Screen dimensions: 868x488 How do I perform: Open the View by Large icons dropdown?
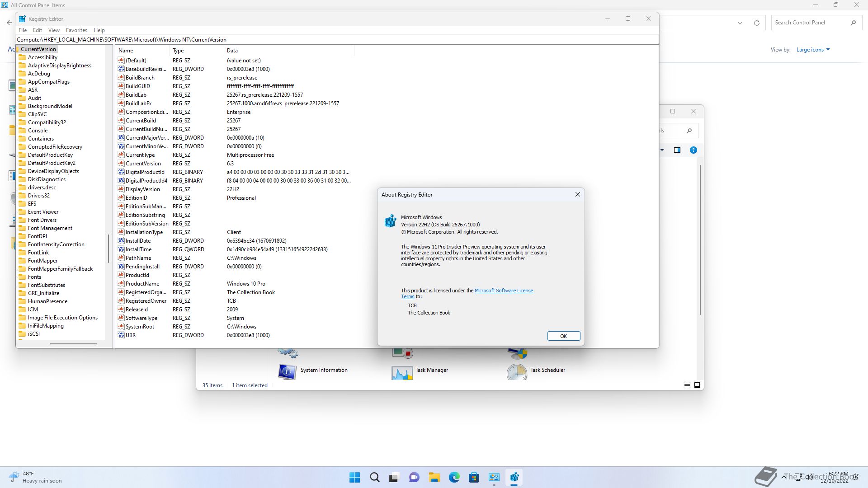[813, 50]
